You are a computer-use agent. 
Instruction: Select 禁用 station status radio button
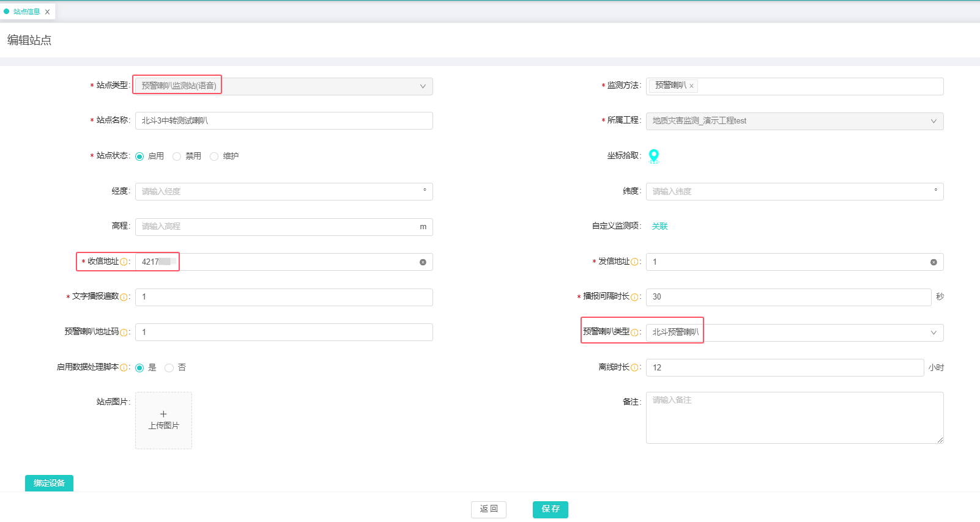[177, 156]
